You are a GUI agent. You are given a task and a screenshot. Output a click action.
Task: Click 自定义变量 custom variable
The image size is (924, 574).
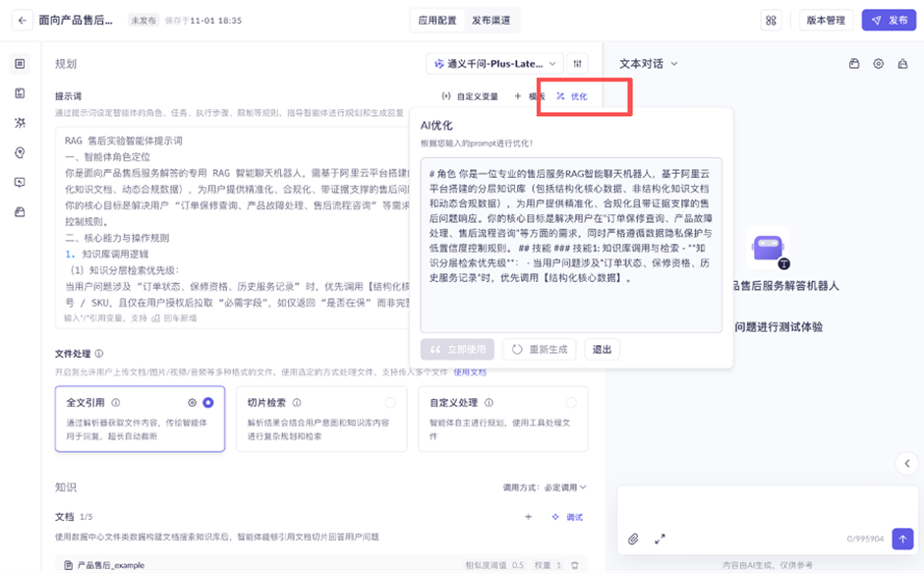click(x=470, y=96)
